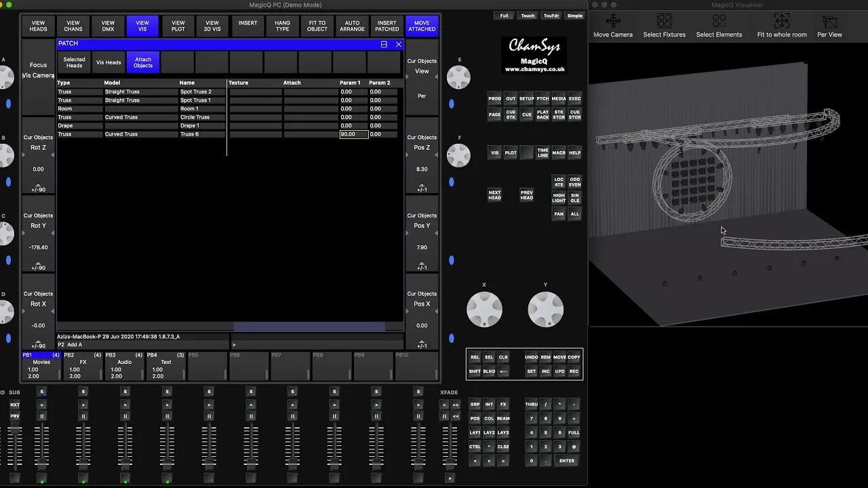Select Move Camera tool in MagicQ Visualiser

(612, 26)
